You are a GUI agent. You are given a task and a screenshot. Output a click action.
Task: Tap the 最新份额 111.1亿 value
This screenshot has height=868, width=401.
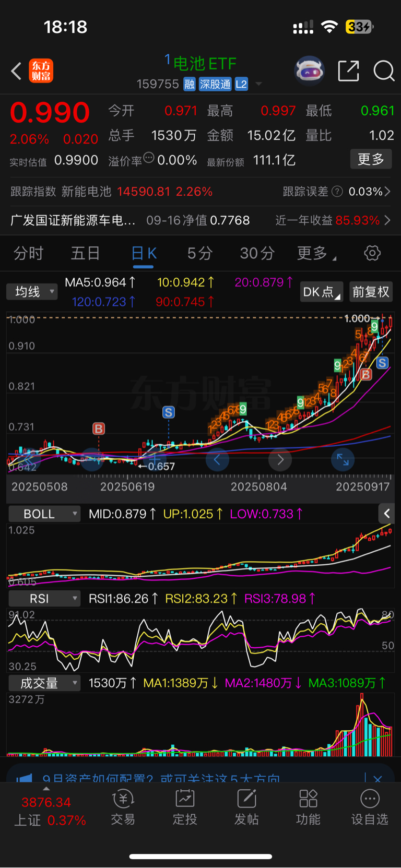tap(274, 160)
